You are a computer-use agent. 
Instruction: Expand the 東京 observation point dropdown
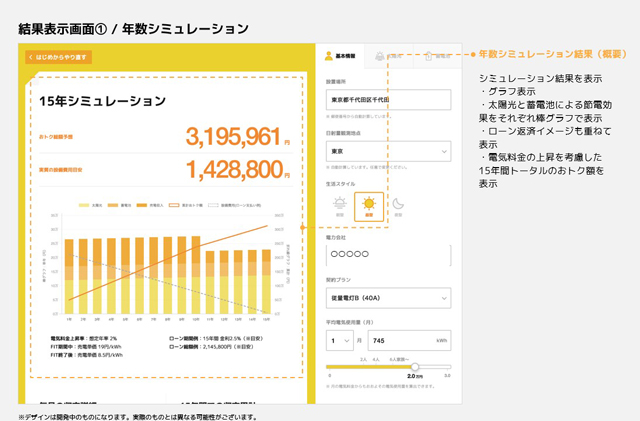(x=388, y=151)
